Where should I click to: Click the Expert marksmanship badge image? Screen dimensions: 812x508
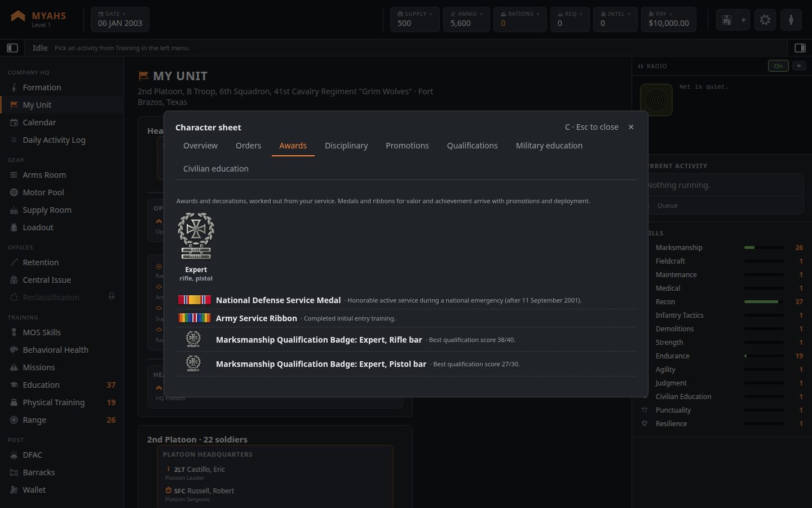(196, 237)
